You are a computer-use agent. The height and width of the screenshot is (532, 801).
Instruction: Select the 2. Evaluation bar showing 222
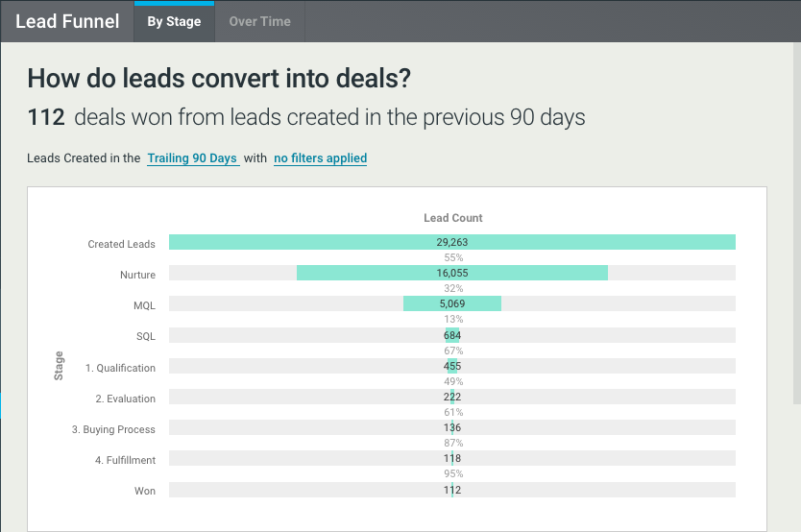[452, 398]
